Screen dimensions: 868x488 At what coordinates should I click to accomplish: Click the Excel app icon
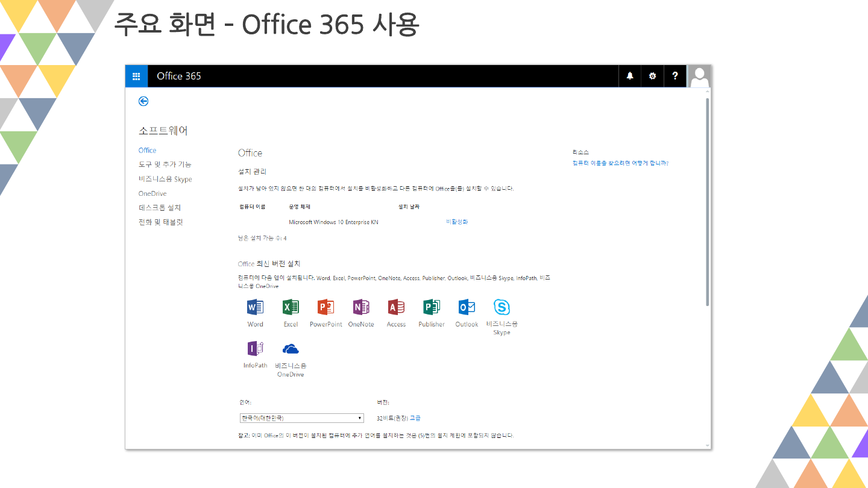pyautogui.click(x=291, y=307)
